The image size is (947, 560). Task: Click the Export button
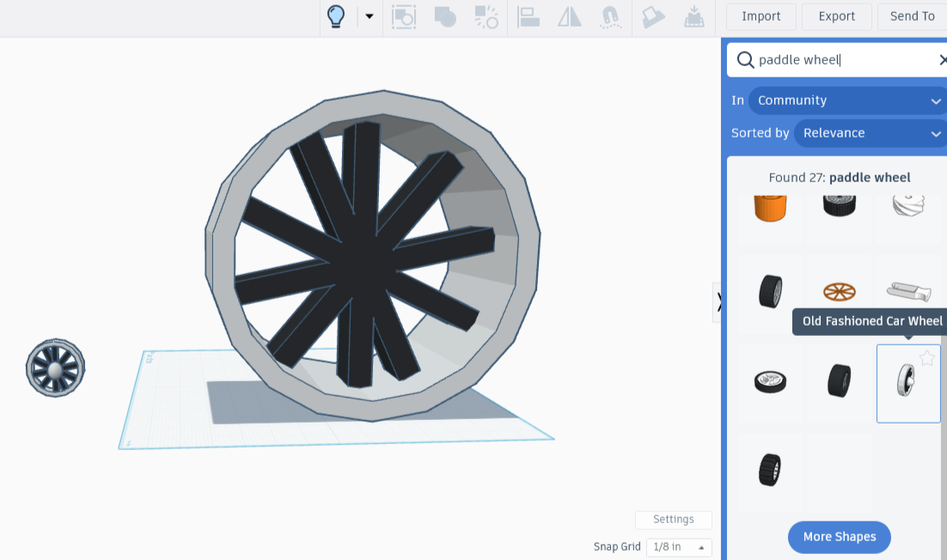(x=836, y=16)
